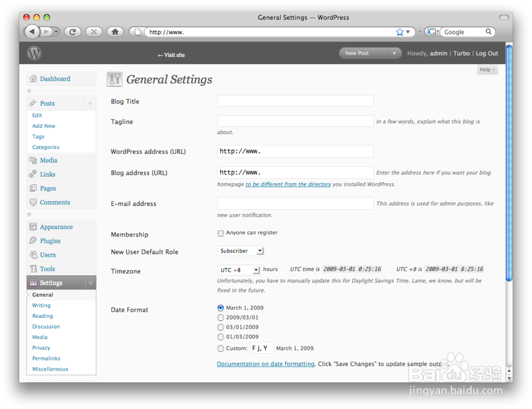
Task: Click the Blog Title input field
Action: [x=295, y=101]
